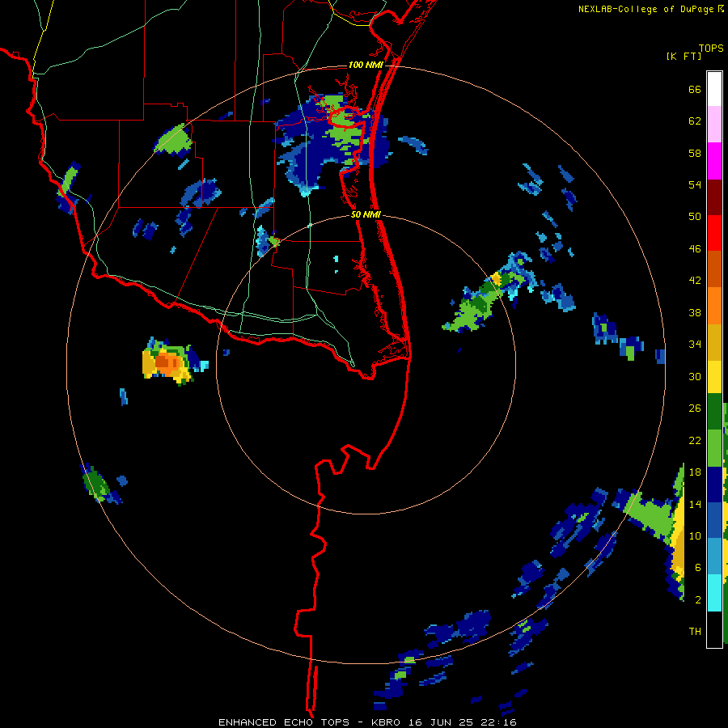Pick the magenta color in the legend bar

(714, 161)
